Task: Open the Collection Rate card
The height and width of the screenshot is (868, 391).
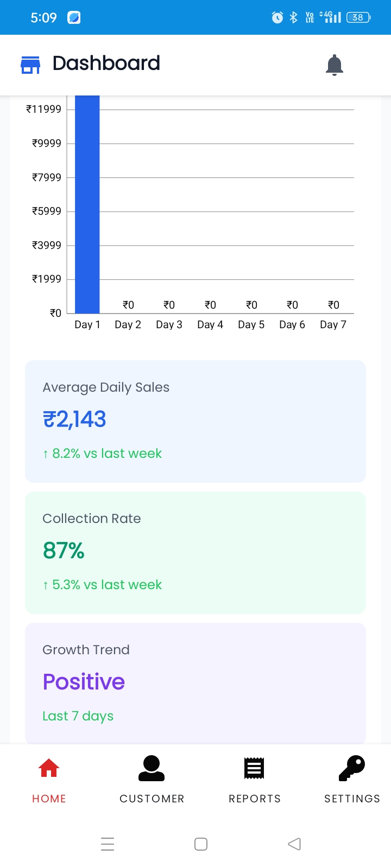Action: click(195, 552)
